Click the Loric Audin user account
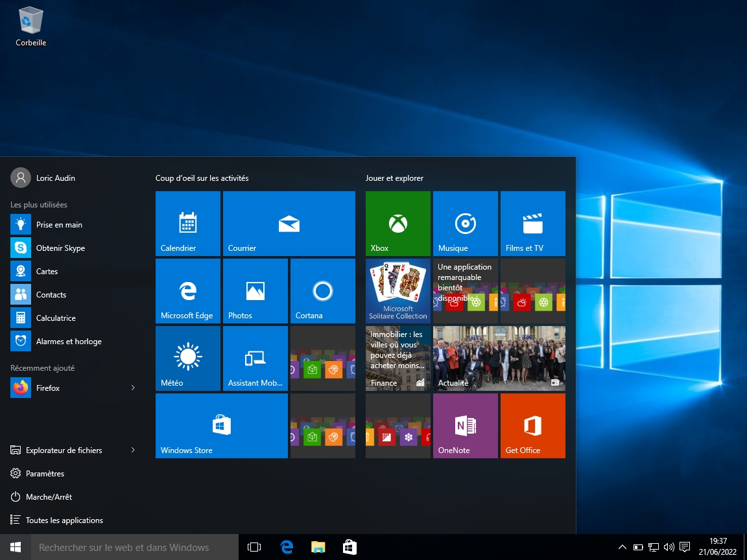 [x=43, y=178]
